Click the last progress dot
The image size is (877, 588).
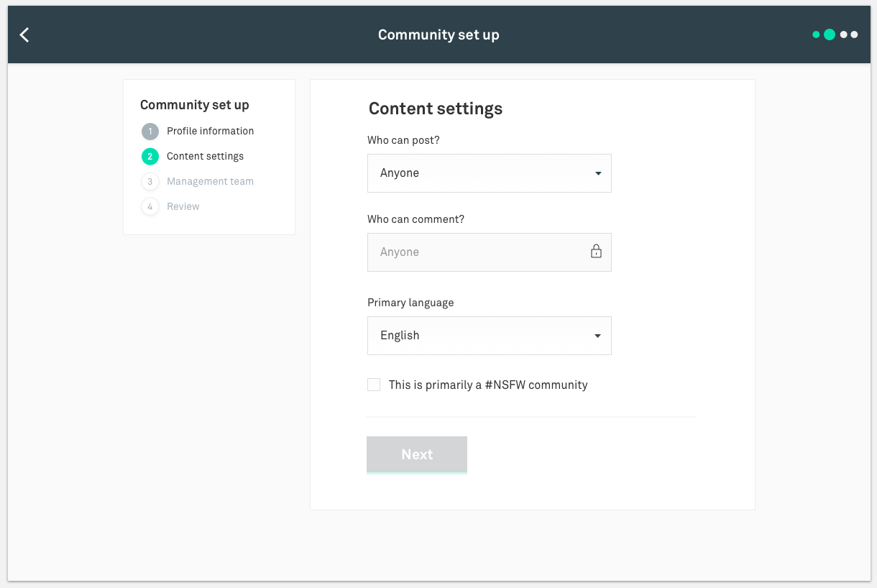(854, 35)
